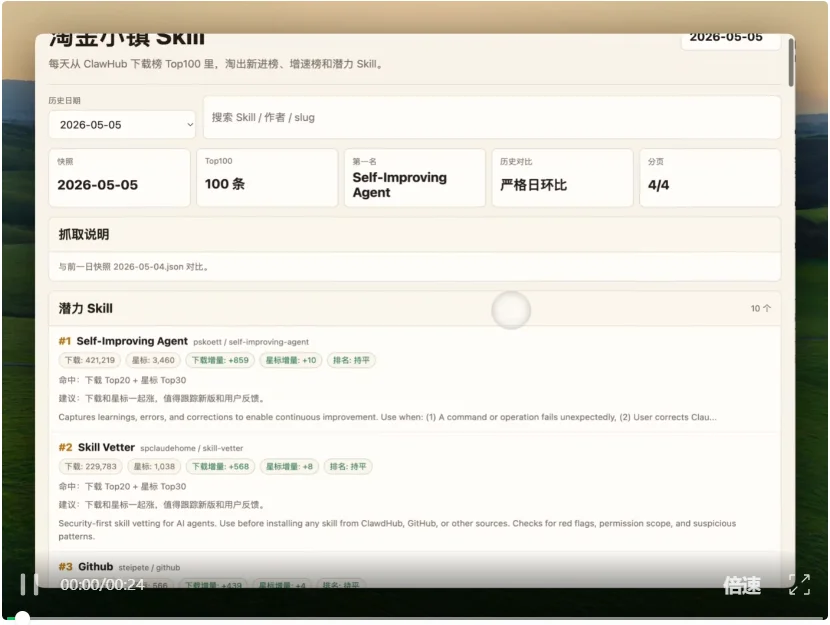Click the Top100 100 条 card

pyautogui.click(x=267, y=178)
